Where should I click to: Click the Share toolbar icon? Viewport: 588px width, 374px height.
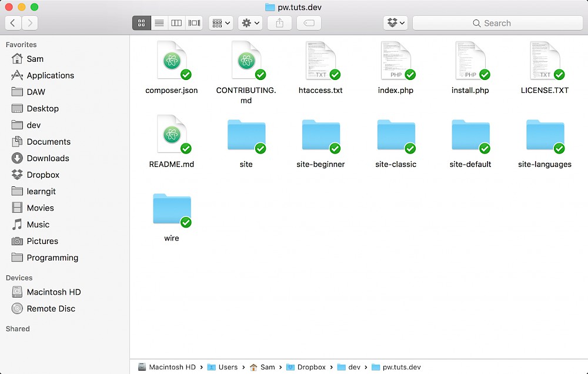279,23
